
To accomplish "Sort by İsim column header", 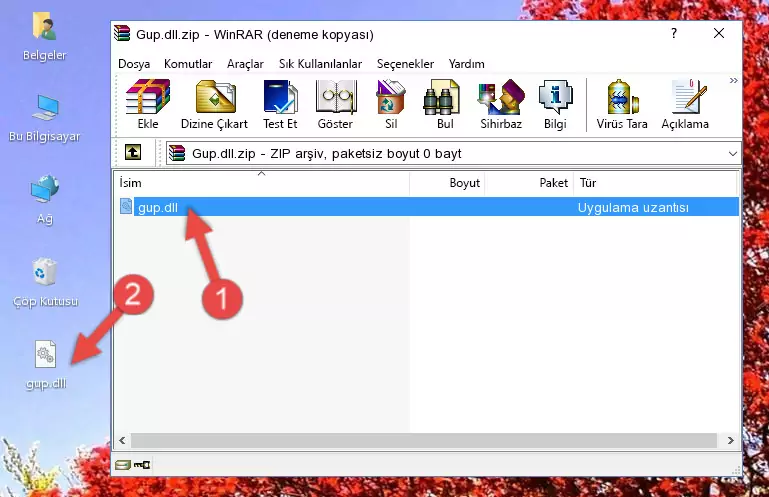I will tap(263, 183).
